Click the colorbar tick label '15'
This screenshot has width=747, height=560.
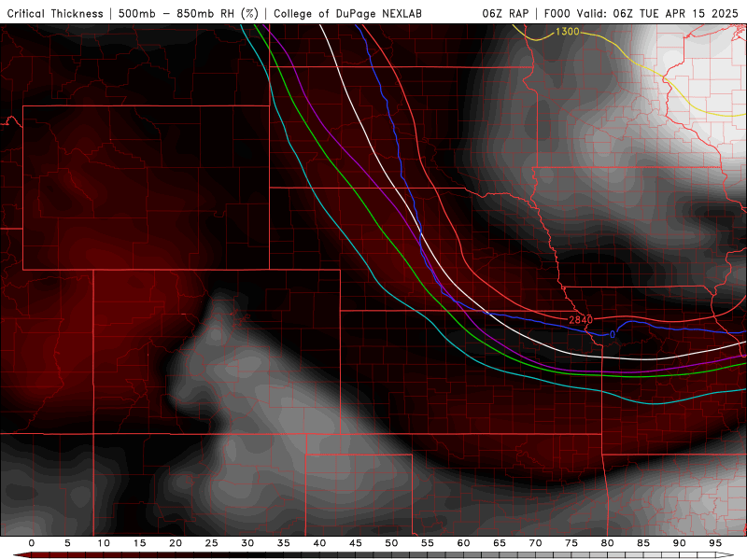click(139, 543)
